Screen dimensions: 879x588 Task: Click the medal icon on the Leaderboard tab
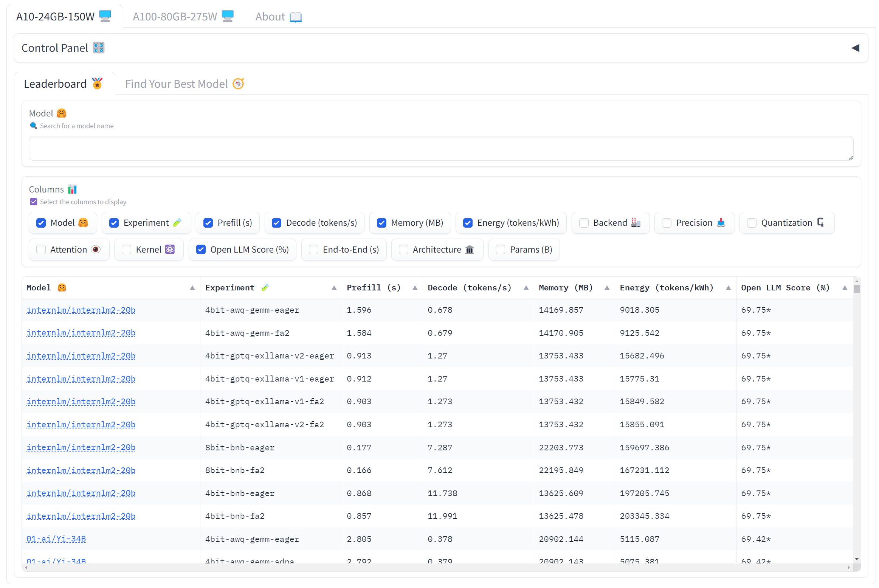coord(97,83)
